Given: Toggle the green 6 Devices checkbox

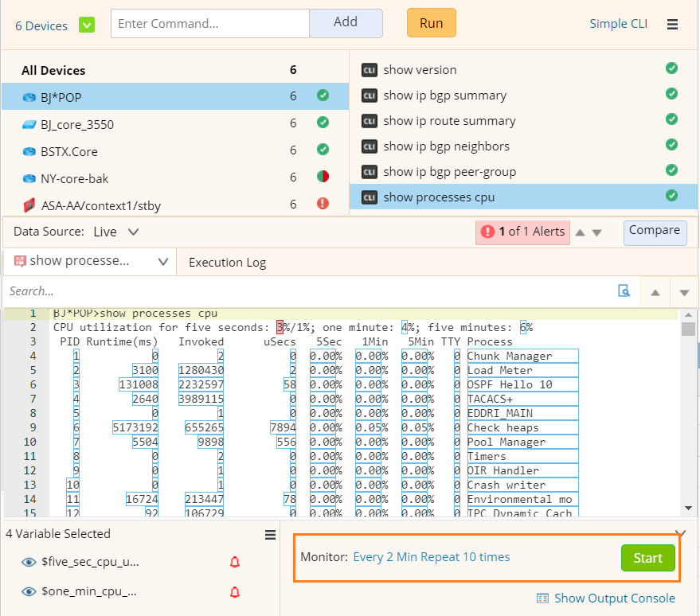Looking at the screenshot, I should coord(87,25).
